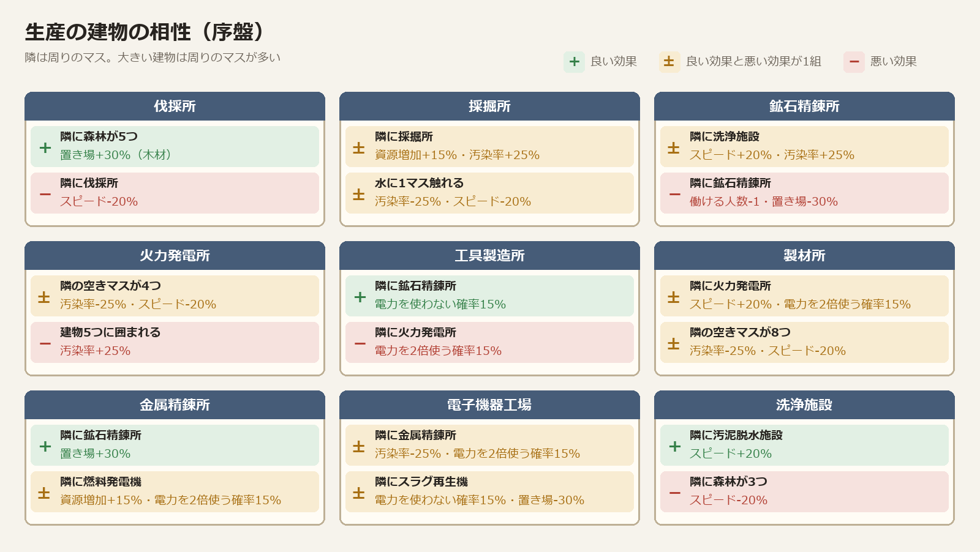Select the 製材所 card header
The image size is (980, 552).
tap(804, 256)
